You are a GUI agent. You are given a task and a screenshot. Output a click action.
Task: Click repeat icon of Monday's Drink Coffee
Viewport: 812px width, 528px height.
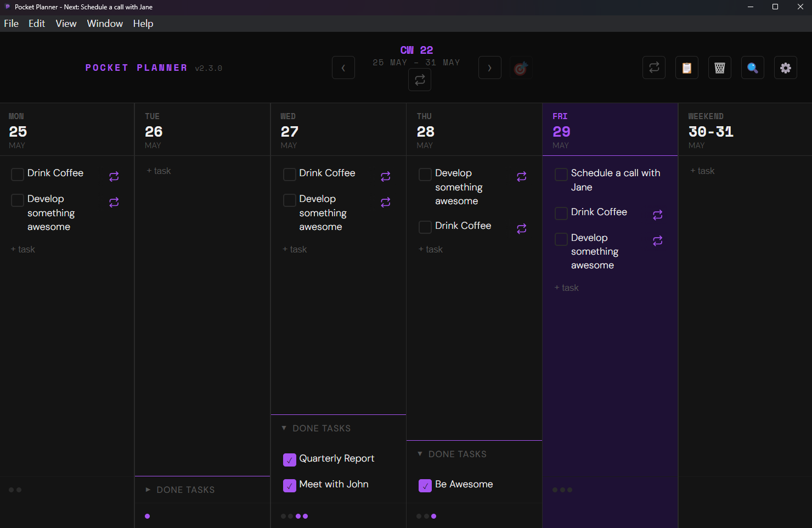[114, 176]
